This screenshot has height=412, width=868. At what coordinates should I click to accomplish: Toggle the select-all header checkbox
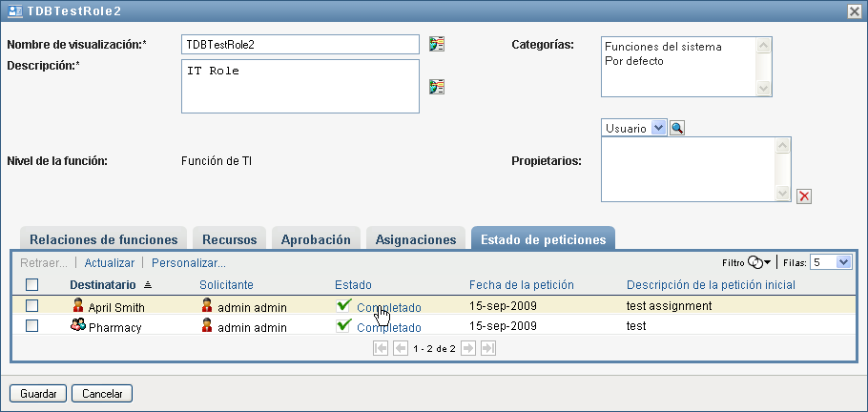[x=32, y=284]
